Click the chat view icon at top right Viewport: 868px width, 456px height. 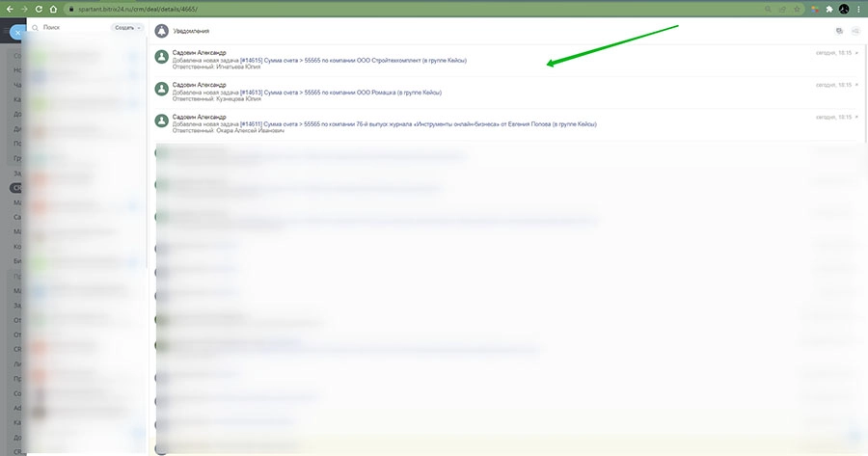tap(839, 31)
